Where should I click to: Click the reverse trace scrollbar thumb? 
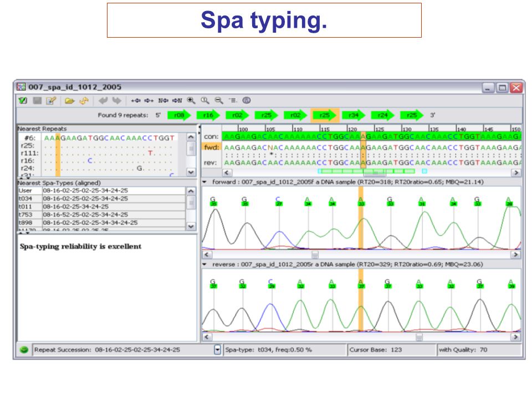click(x=420, y=337)
